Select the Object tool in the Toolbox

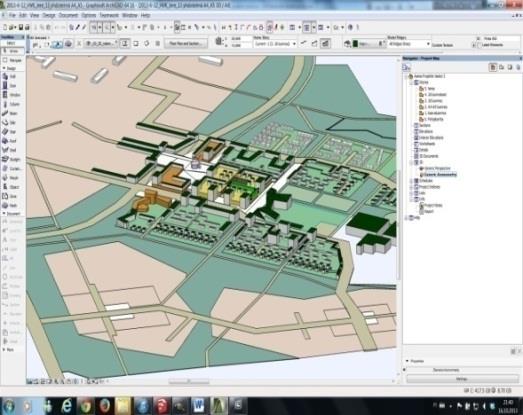12,187
